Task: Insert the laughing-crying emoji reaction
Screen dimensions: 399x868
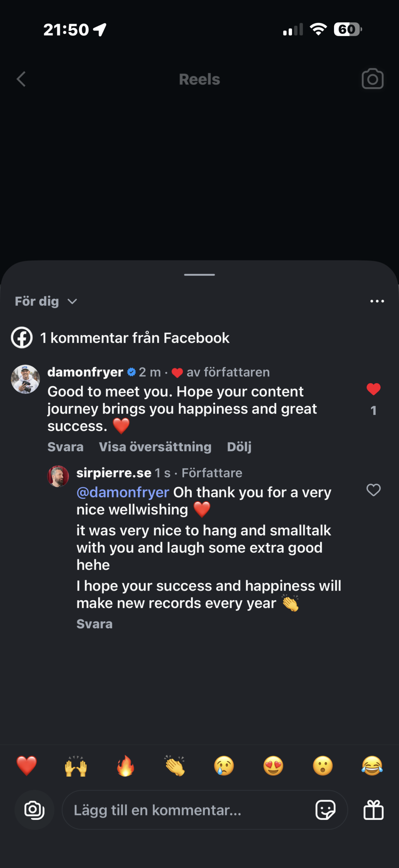Action: (x=372, y=766)
